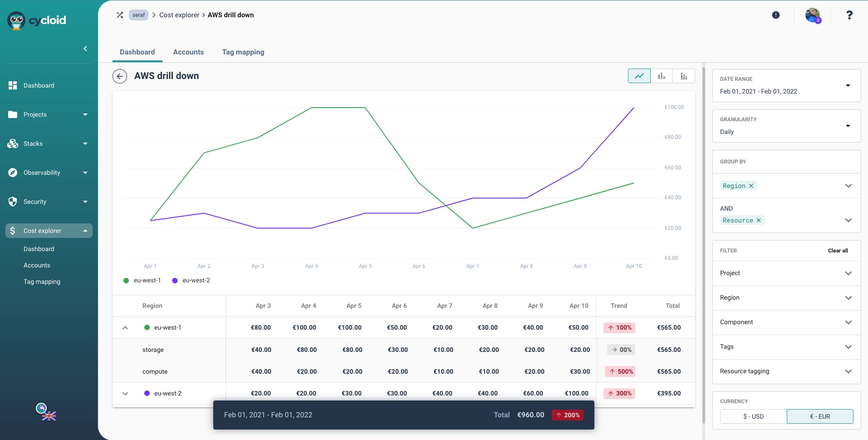This screenshot has width=868, height=440.
Task: Toggle eu-west-2 series in chart legend
Action: tap(191, 281)
